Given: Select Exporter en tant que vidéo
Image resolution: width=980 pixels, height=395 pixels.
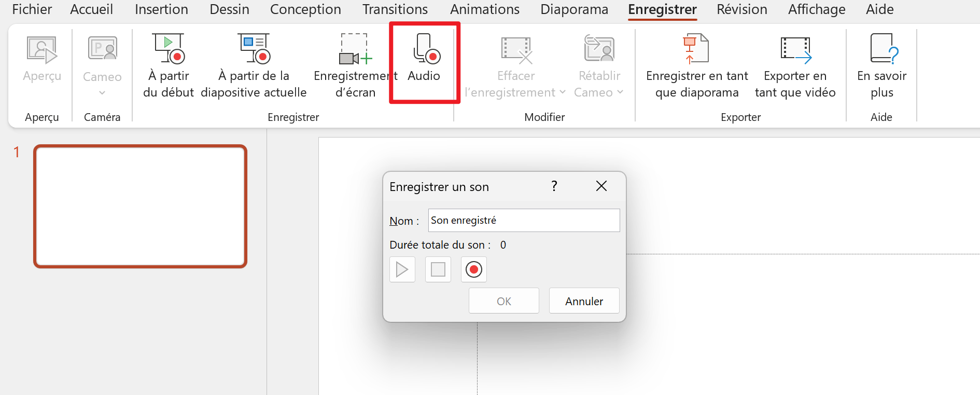Looking at the screenshot, I should (795, 65).
